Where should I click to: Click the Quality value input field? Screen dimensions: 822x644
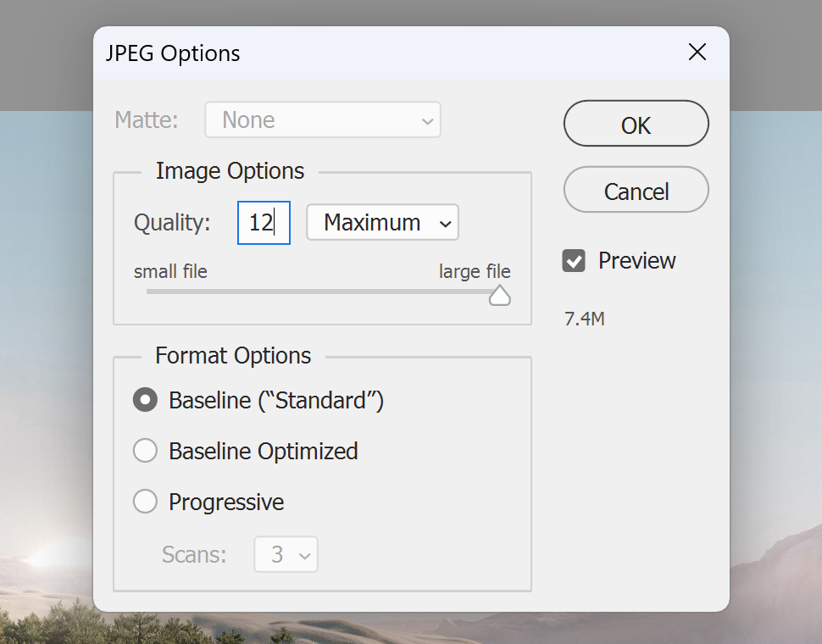click(264, 223)
